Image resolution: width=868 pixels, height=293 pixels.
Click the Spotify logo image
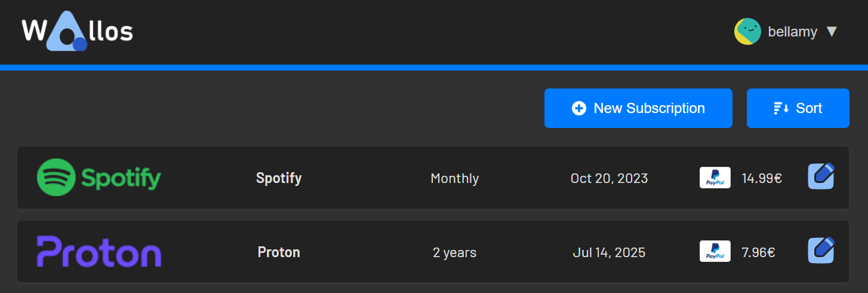(x=99, y=178)
